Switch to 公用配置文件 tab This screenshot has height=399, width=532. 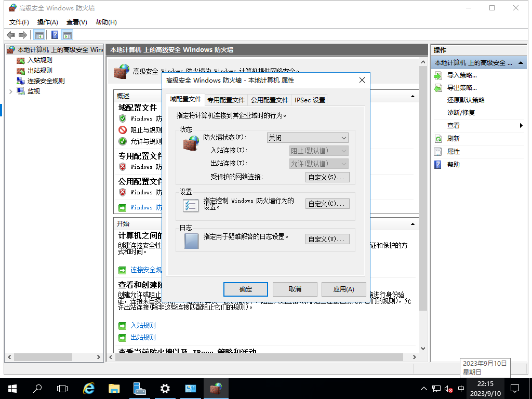[x=270, y=100]
